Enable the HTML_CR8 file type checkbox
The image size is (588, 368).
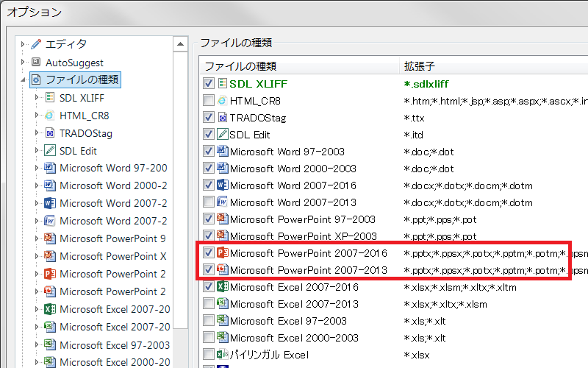[x=209, y=100]
